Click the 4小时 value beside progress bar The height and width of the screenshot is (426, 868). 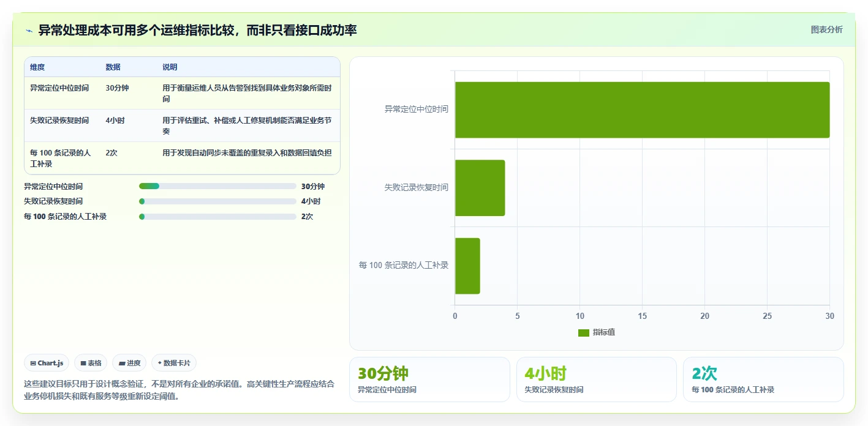click(311, 201)
